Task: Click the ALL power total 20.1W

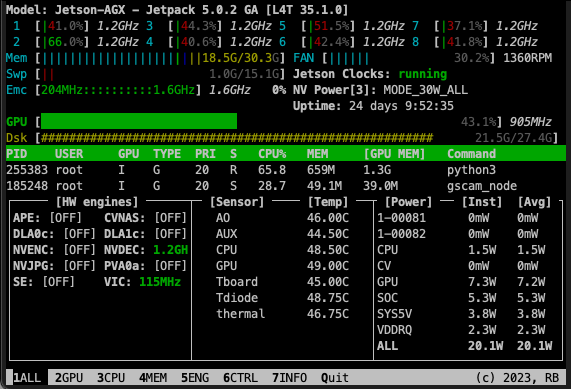Action: pyautogui.click(x=485, y=345)
